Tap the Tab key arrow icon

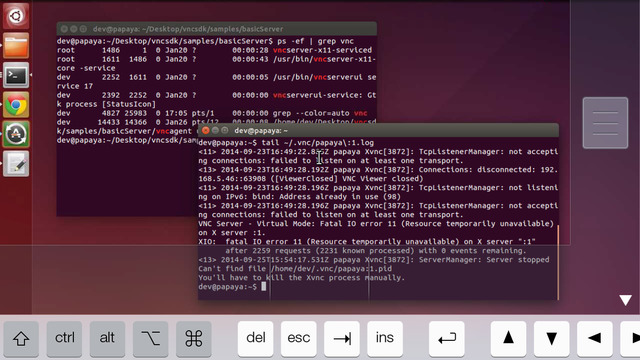point(342,338)
